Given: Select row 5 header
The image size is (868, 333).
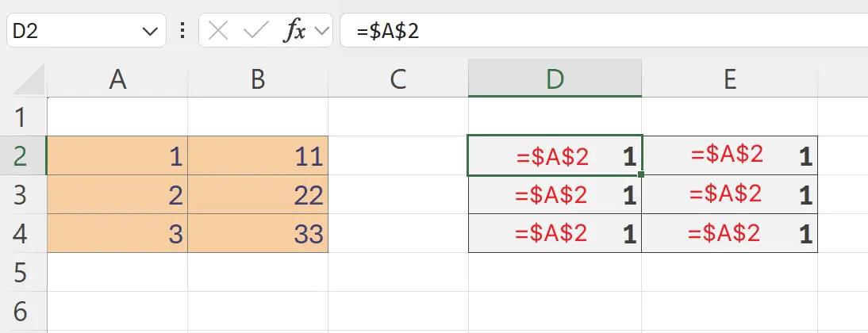Looking at the screenshot, I should [x=22, y=273].
